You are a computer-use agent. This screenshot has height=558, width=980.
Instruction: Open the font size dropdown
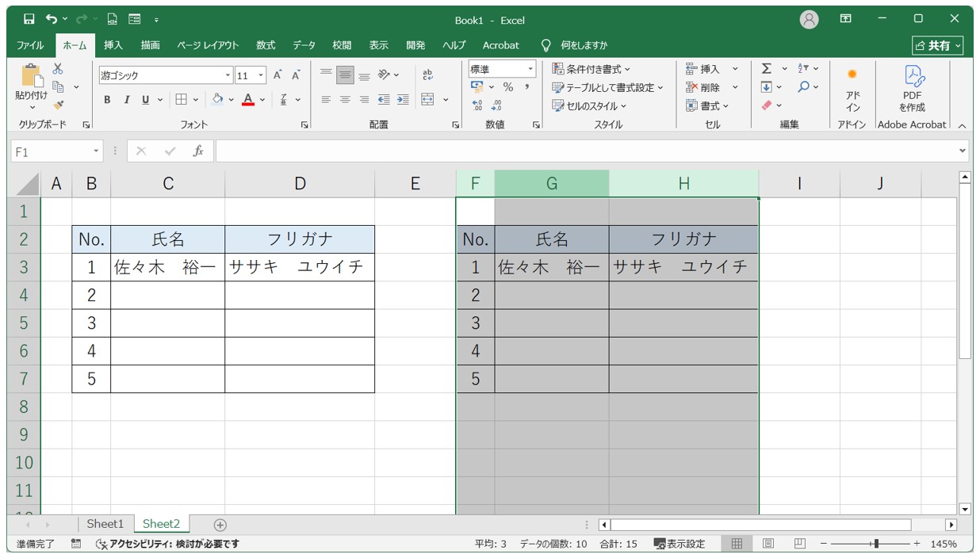(x=262, y=76)
